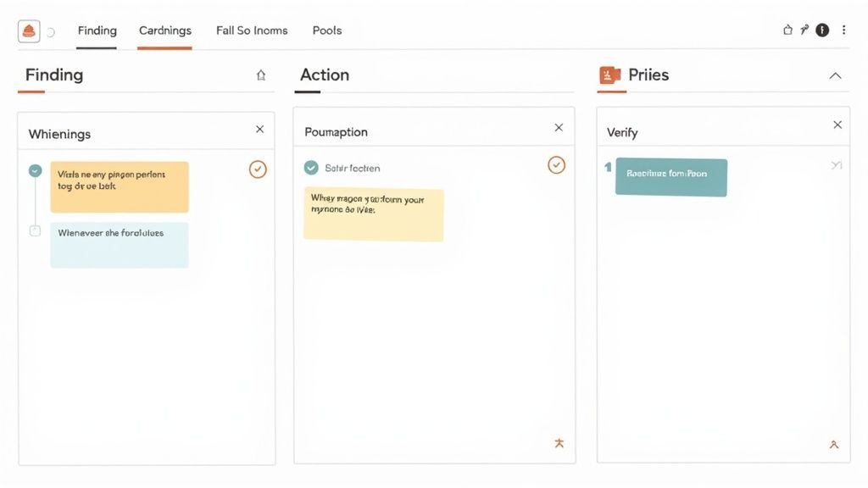Select the pin icon near the profile avatar
This screenshot has width=868, height=488.
click(x=804, y=28)
